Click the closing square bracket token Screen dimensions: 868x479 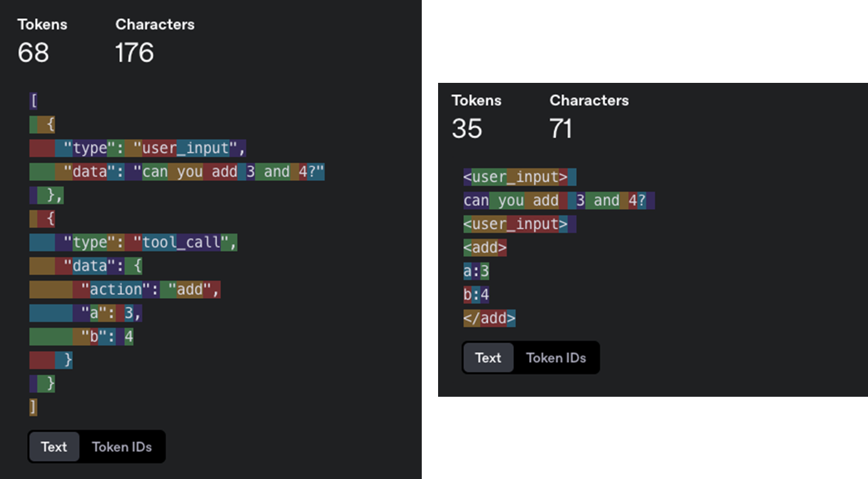point(33,407)
